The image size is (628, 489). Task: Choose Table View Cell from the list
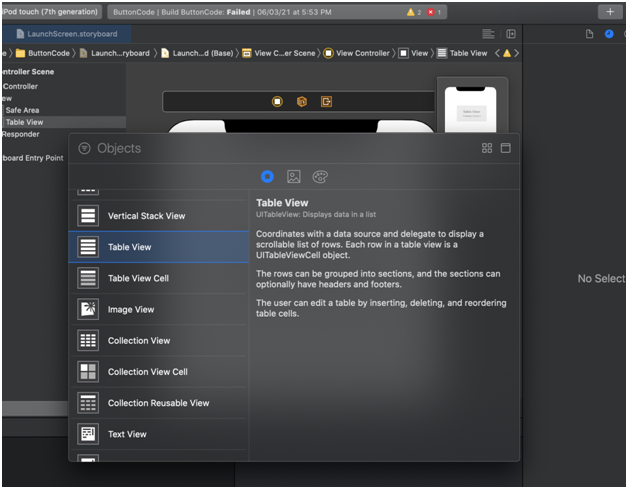(x=159, y=278)
